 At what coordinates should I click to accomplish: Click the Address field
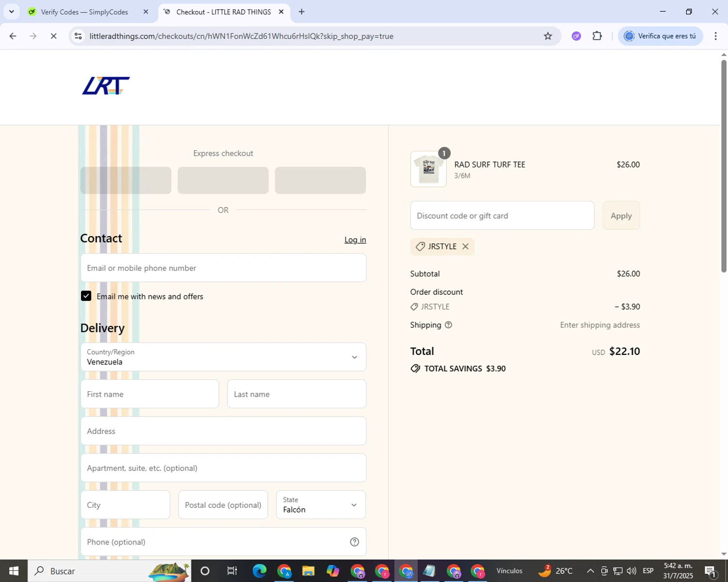[x=223, y=431]
